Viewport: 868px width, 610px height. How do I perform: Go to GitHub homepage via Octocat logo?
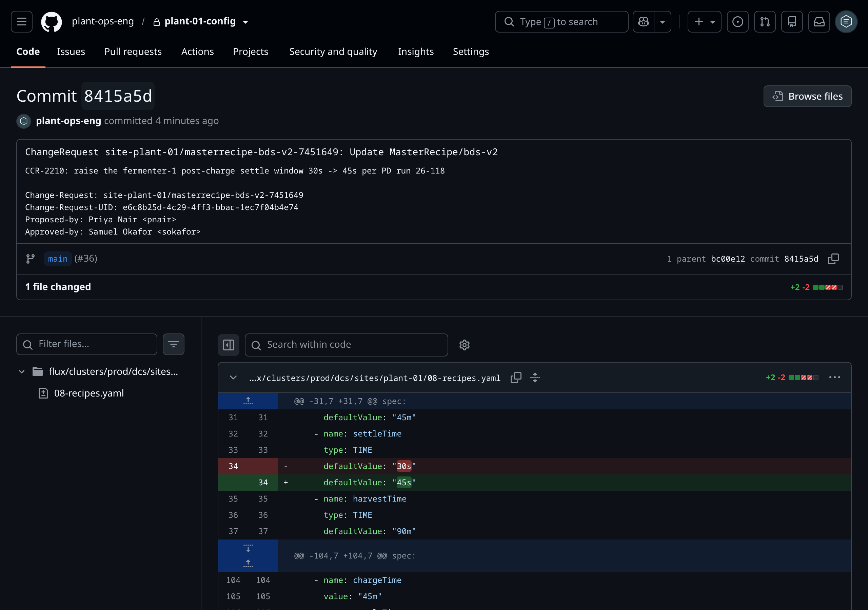click(x=52, y=22)
